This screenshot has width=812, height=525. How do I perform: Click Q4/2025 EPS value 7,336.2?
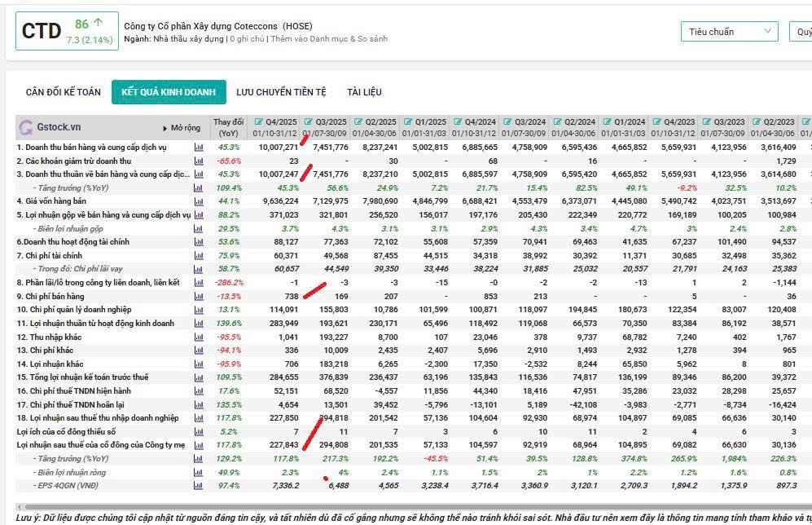(x=285, y=486)
